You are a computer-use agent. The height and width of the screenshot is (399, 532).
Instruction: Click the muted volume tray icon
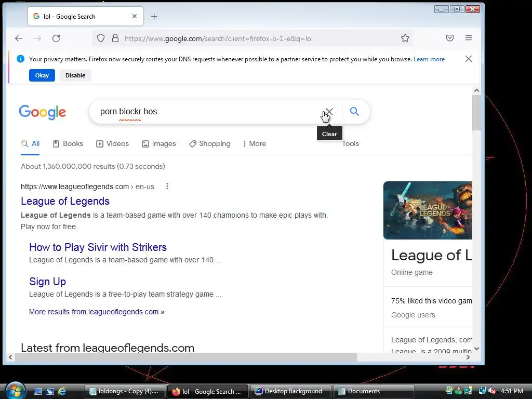click(491, 391)
